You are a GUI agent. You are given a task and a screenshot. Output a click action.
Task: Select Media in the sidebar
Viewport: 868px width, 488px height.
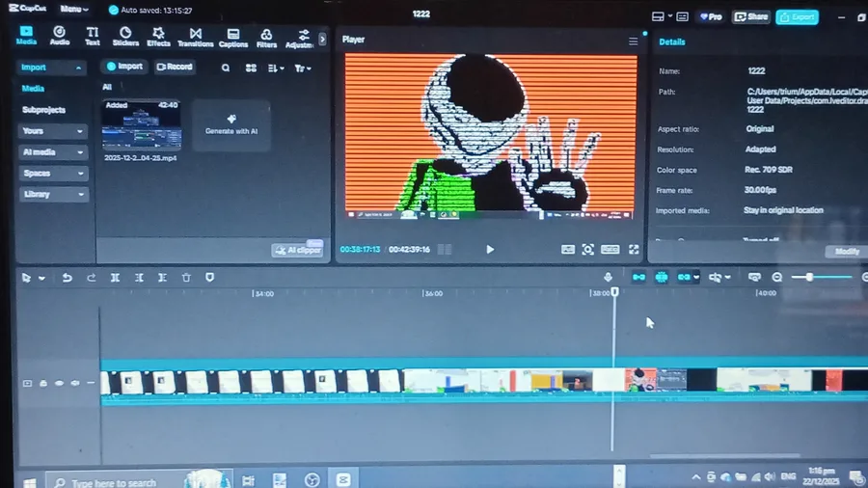click(x=33, y=88)
